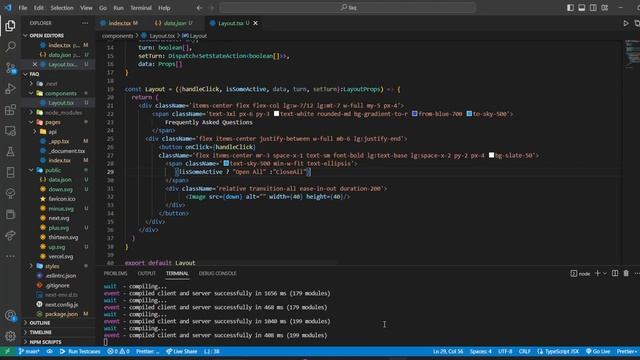Expand the Outline section

[39, 323]
